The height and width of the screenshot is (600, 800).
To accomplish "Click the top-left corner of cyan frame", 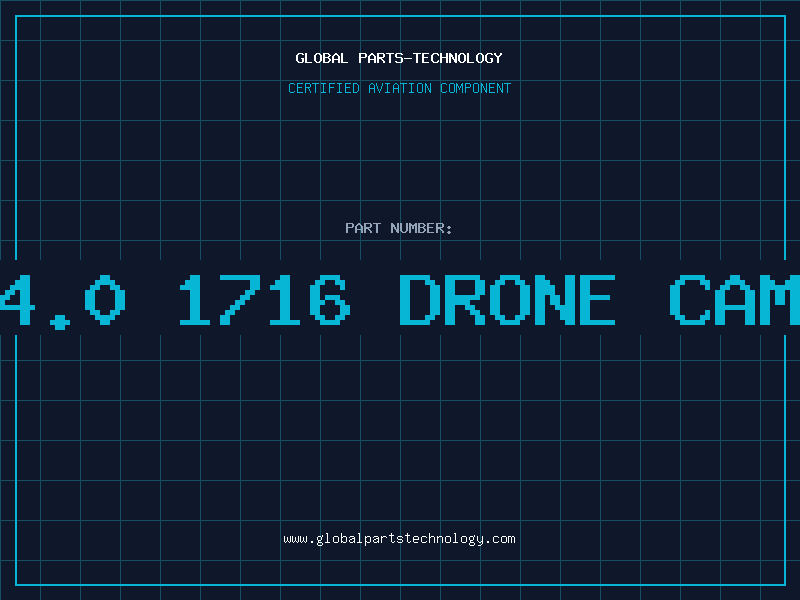I will 16,16.
